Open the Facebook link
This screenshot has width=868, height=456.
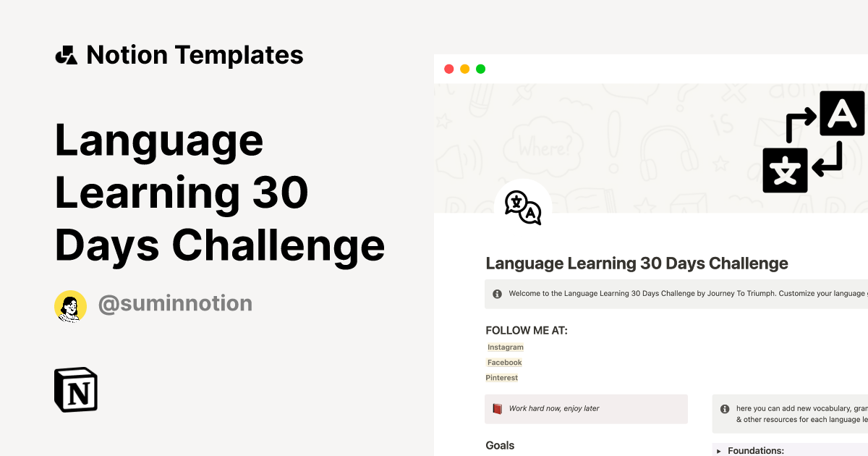click(503, 362)
